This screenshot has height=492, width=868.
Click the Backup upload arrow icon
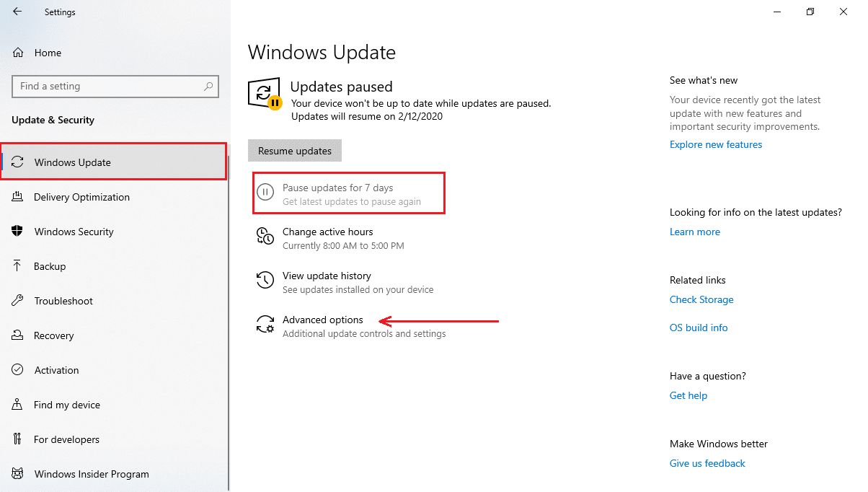pos(18,266)
